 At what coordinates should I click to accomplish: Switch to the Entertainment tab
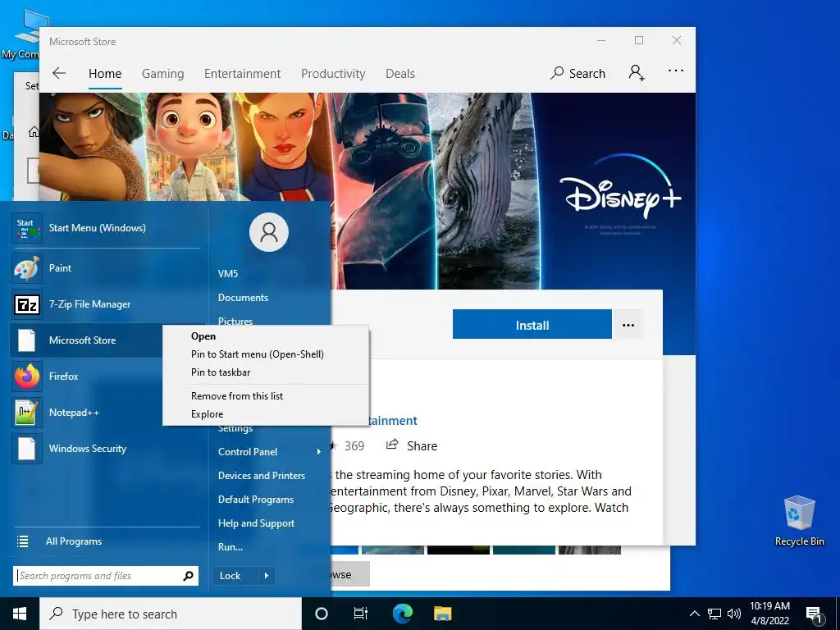click(x=242, y=73)
